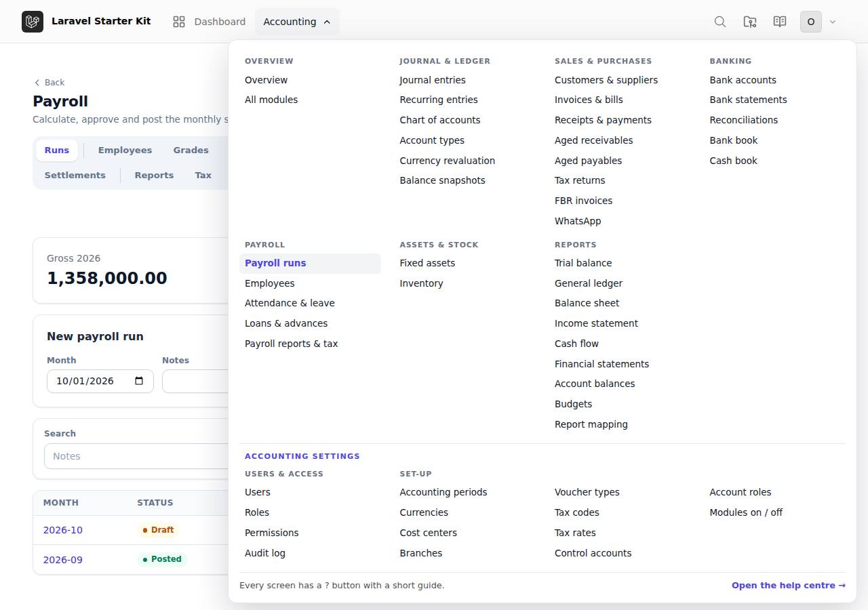Screen dimensions: 868x610
Task: Select the Tax tab
Action: pyautogui.click(x=203, y=176)
